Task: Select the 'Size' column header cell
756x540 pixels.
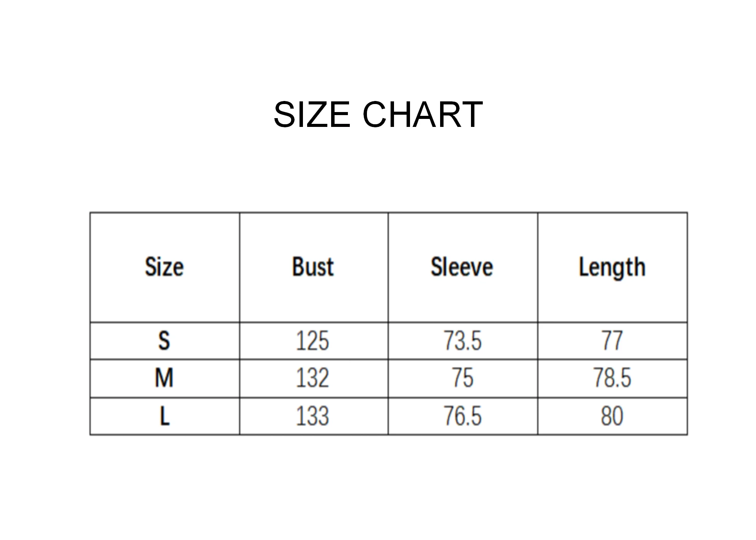Action: pyautogui.click(x=164, y=267)
